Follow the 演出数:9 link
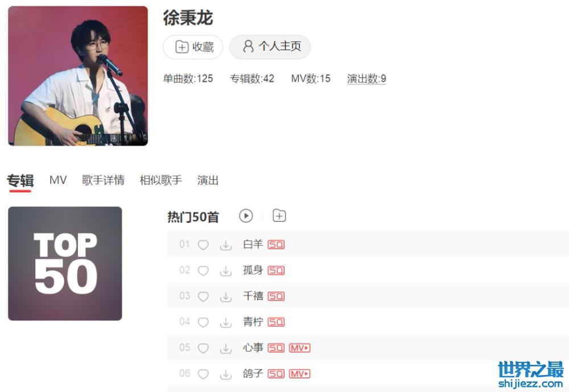This screenshot has height=392, width=569. click(x=366, y=79)
